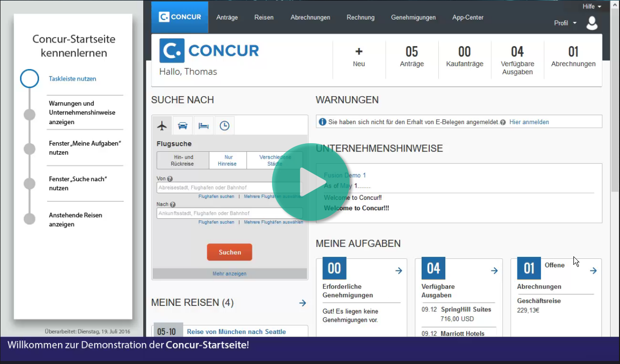
Task: Expand the Profil dropdown
Action: tap(565, 23)
